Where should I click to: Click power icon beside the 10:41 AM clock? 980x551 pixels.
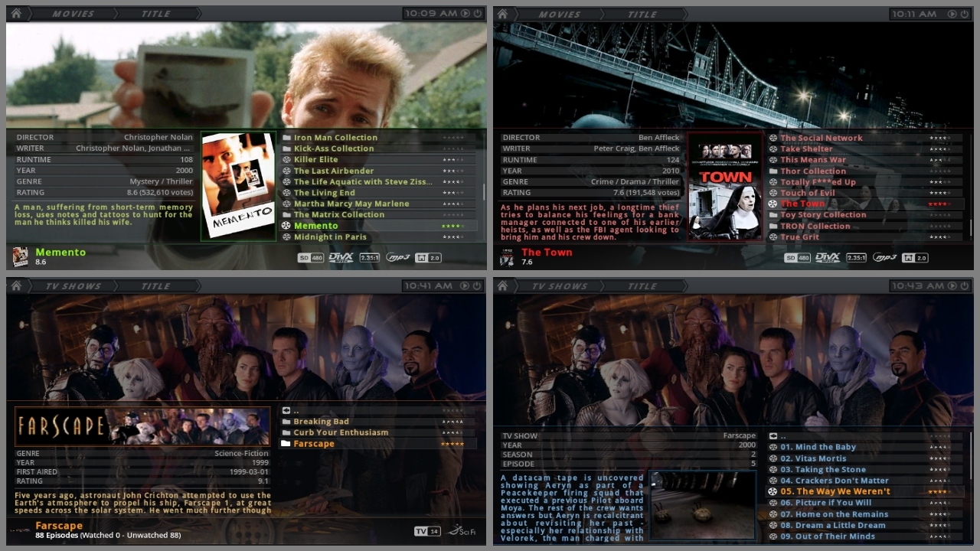pyautogui.click(x=477, y=285)
